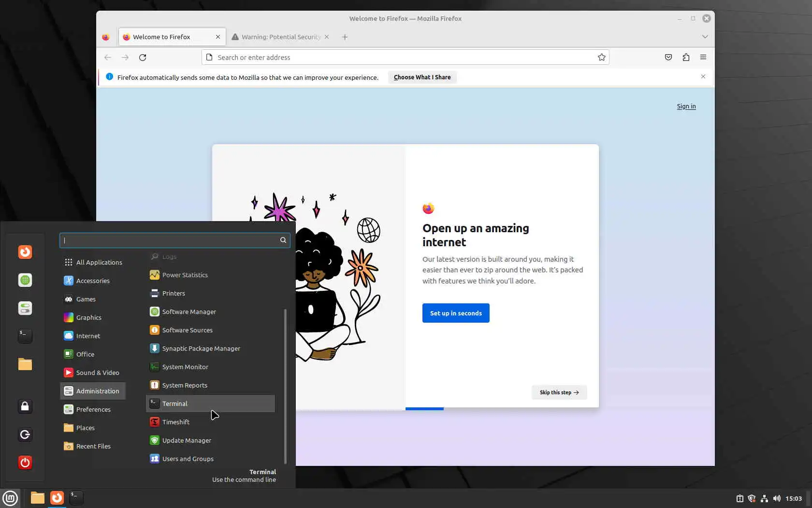Viewport: 812px width, 508px height.
Task: Open Terminal icon in favorites sidebar
Action: (25, 336)
